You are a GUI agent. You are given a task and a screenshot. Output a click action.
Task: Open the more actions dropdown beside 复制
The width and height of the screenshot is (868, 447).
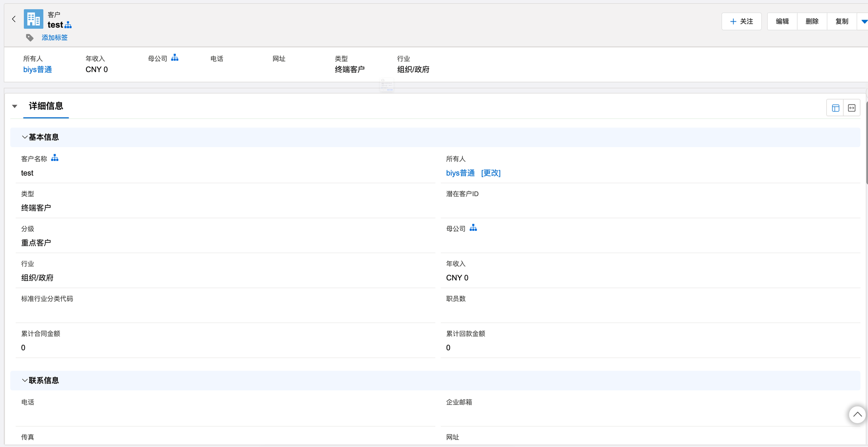tap(864, 21)
